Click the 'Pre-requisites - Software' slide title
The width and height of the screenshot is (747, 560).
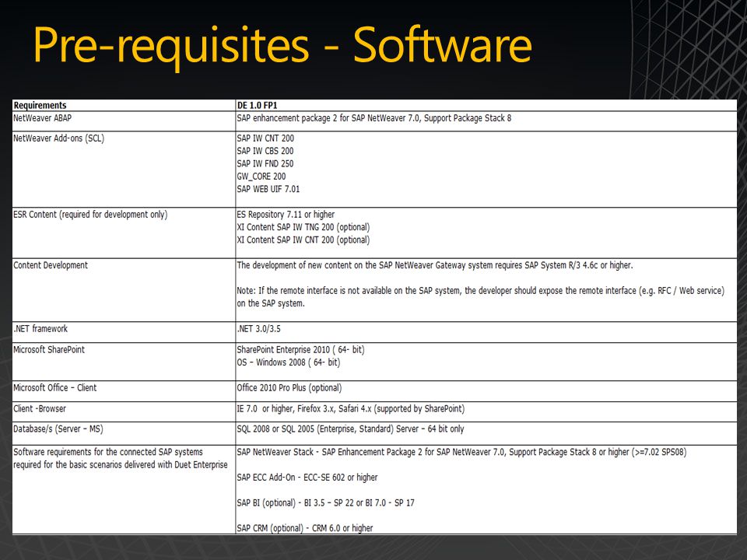pyautogui.click(x=282, y=46)
